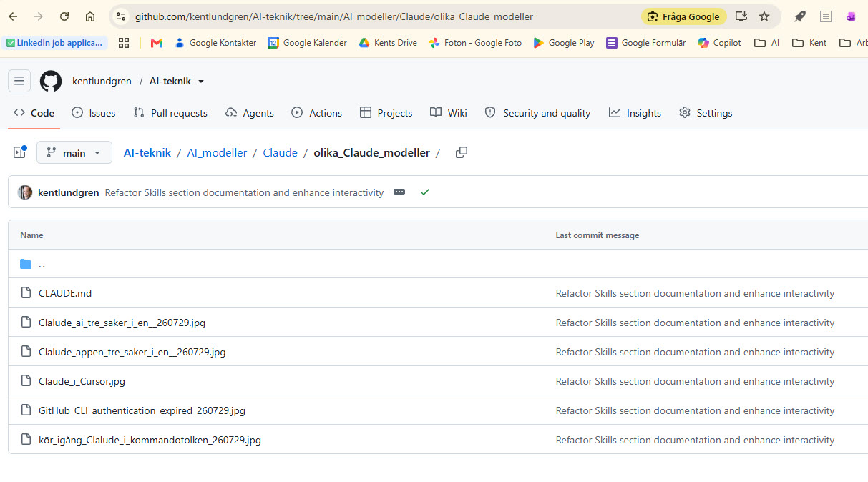Open the CLAUDE.md file
This screenshot has height=482, width=868.
coord(65,293)
